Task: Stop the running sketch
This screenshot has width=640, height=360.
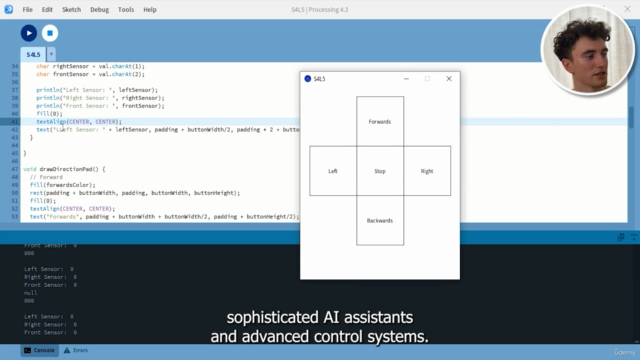Action: click(x=50, y=33)
